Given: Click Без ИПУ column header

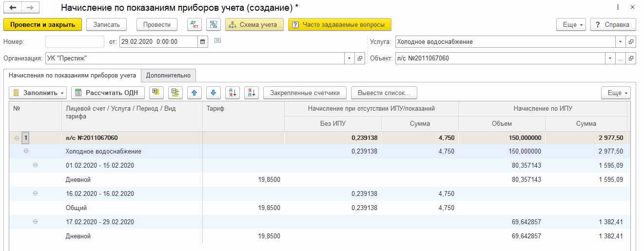Looking at the screenshot, I should click(333, 123).
